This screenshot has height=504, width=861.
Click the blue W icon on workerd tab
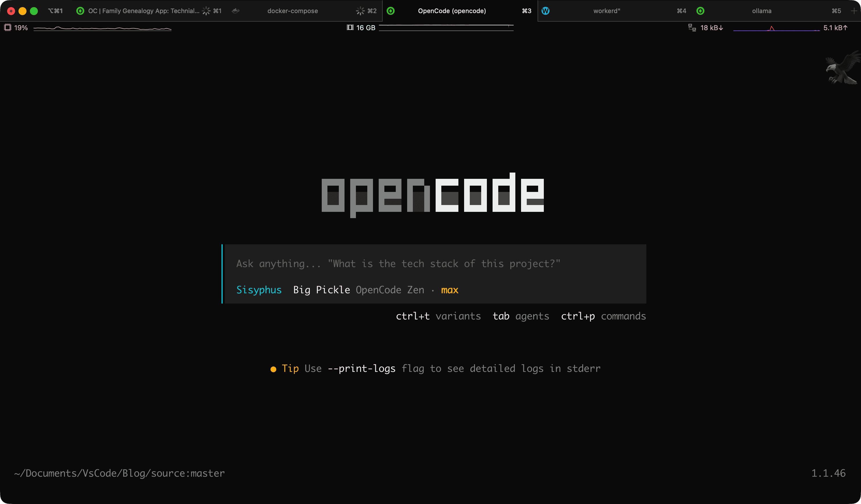545,11
